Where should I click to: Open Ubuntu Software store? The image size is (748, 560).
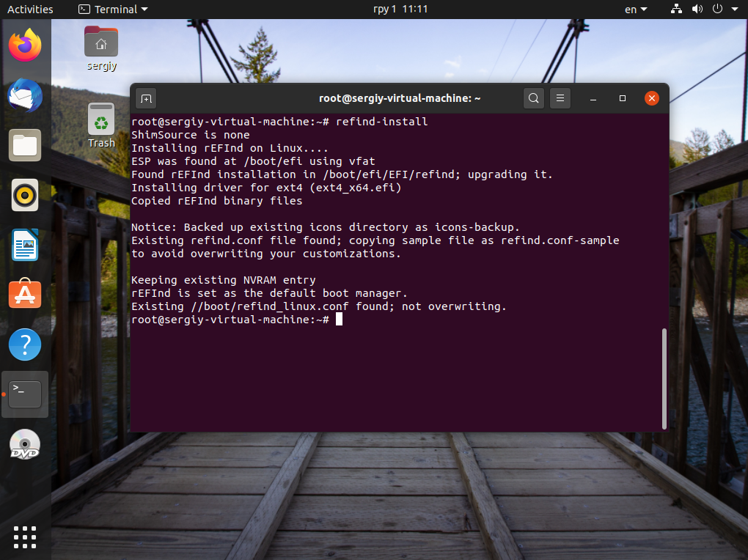tap(25, 295)
